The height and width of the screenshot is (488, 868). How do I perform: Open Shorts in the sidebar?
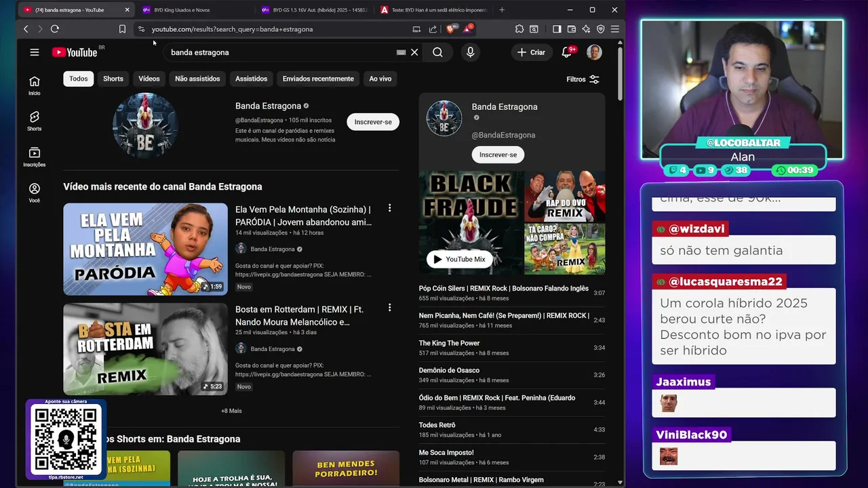tap(35, 121)
